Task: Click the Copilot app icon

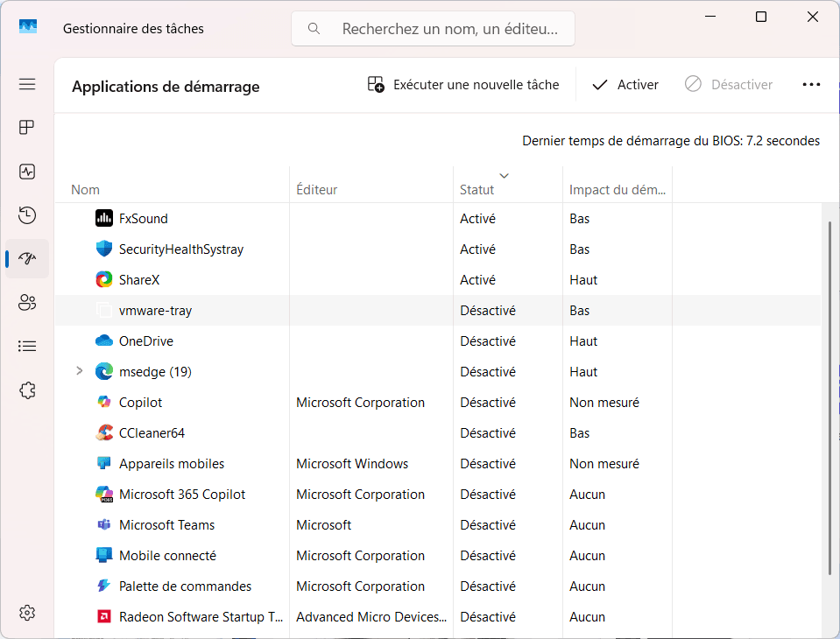Action: pyautogui.click(x=104, y=402)
